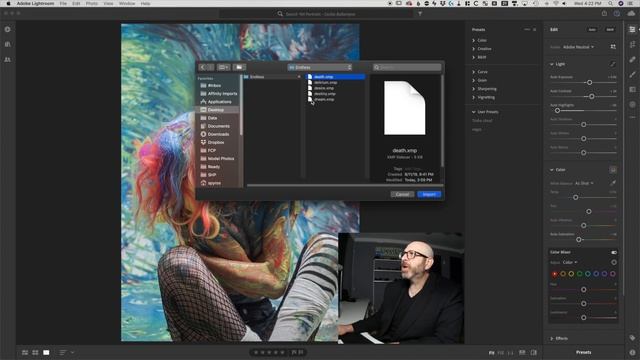Open the Keywords tag icon
Viewport: 640px width, 360px height.
632,338
